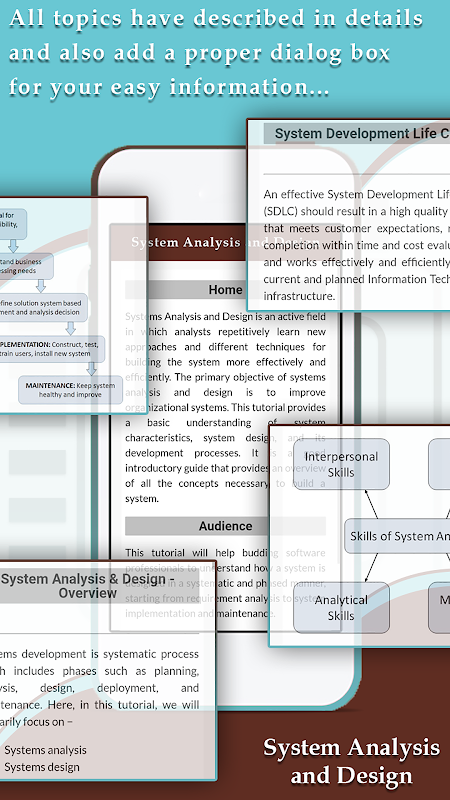Click the SDLC description paragraph
The height and width of the screenshot is (800, 450).
tap(357, 245)
